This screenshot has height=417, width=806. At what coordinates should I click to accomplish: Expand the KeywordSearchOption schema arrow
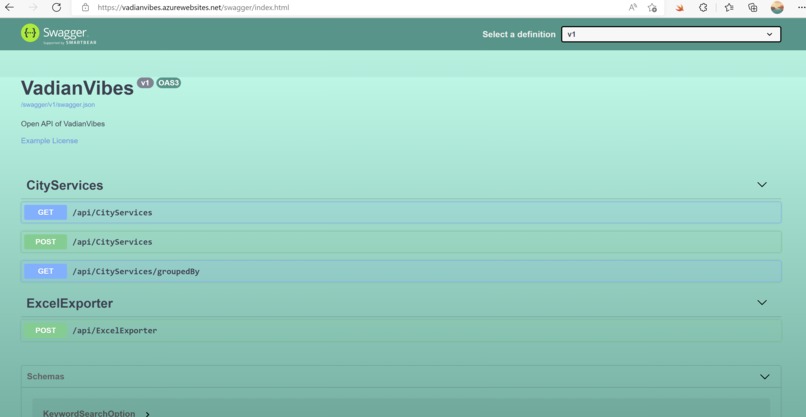click(148, 414)
